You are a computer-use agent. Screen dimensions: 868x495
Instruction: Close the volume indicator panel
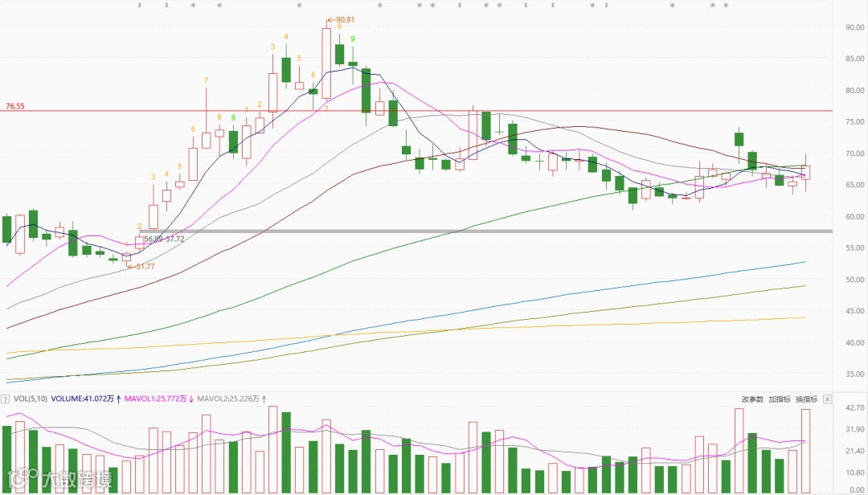827,399
